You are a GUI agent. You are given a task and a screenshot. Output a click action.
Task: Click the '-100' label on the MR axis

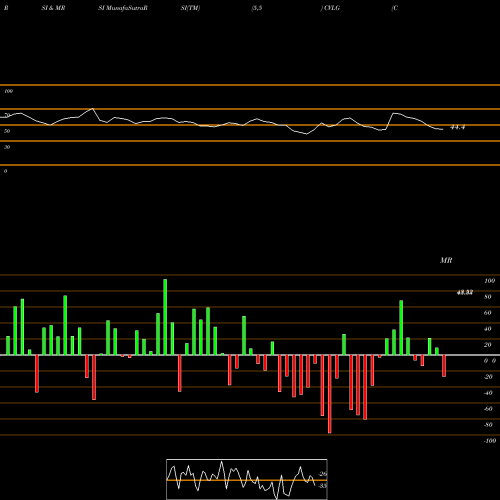pos(490,441)
